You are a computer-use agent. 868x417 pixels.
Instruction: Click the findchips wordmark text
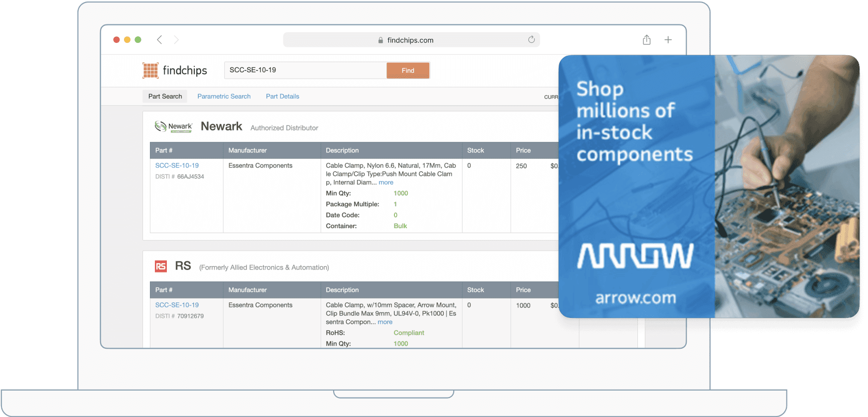[185, 70]
